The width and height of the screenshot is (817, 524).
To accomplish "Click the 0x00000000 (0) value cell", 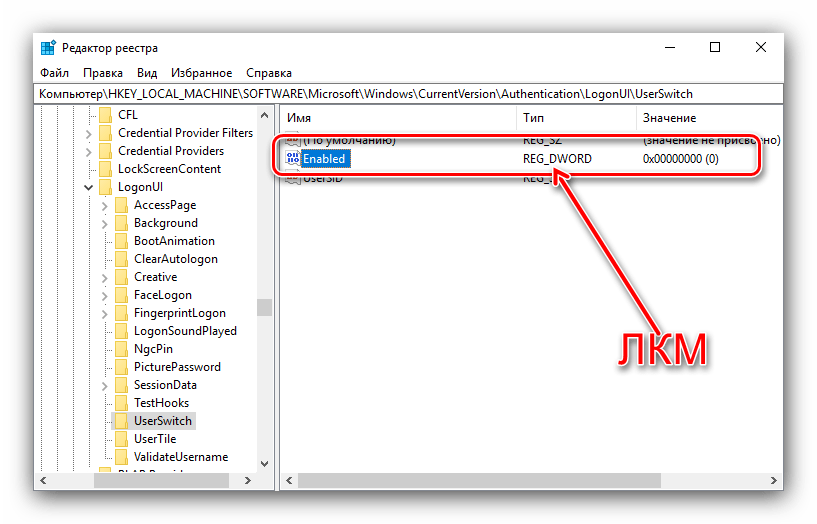I will pyautogui.click(x=680, y=159).
